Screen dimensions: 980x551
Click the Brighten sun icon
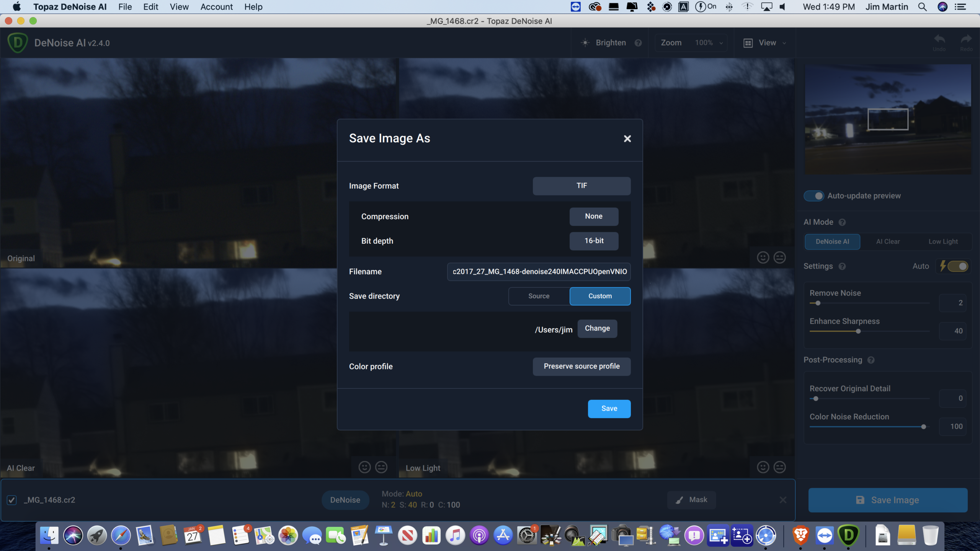pos(585,43)
